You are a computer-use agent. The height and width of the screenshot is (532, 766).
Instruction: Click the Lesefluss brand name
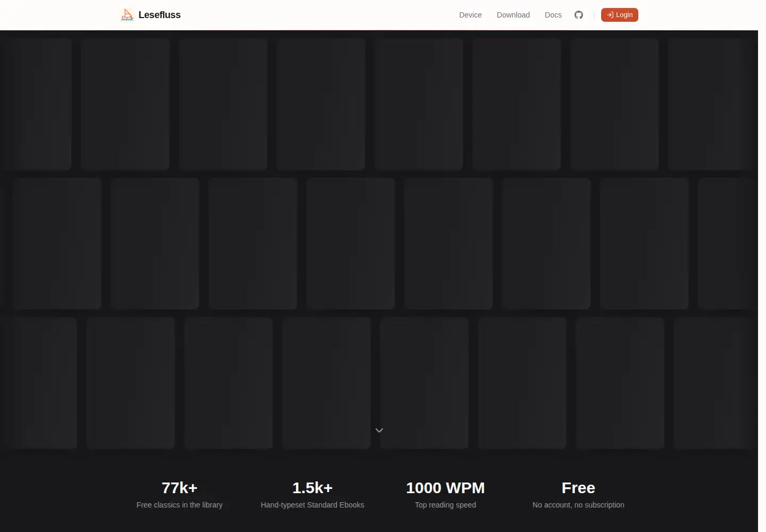coord(160,15)
